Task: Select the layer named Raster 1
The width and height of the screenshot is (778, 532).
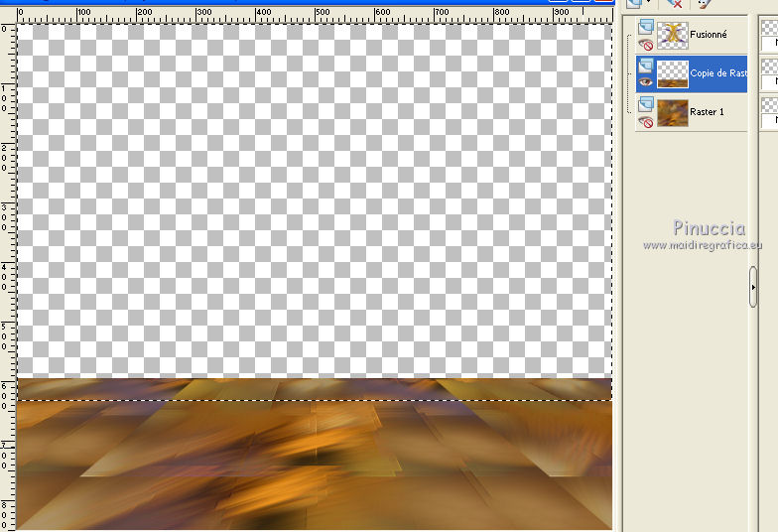Action: pos(707,111)
